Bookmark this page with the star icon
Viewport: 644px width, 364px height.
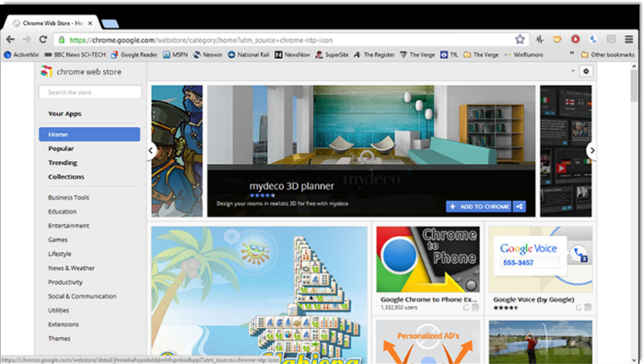coord(520,40)
